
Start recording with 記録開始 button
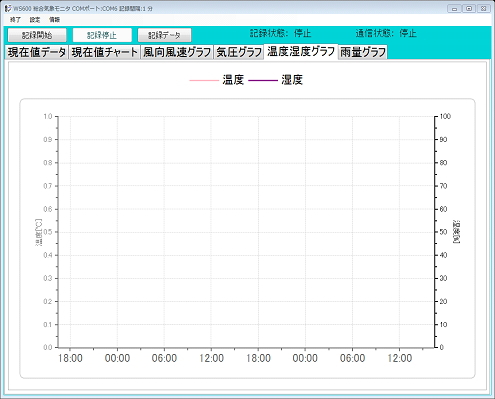(37, 35)
